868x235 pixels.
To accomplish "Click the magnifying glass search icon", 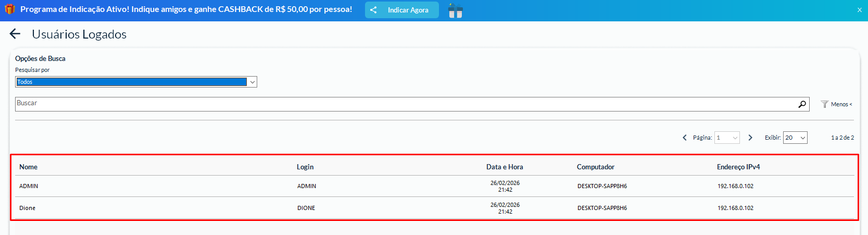I will 802,104.
